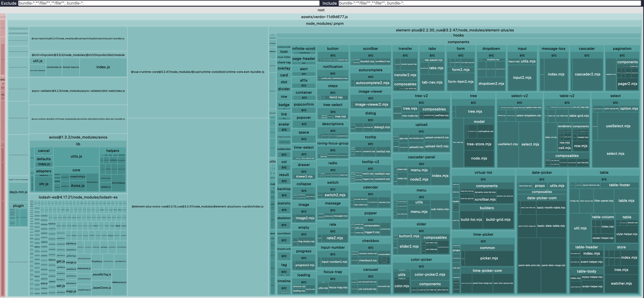Select the pager2.mjs cell under pagination
Image resolution: width=644 pixels, height=298 pixels.
tap(627, 84)
